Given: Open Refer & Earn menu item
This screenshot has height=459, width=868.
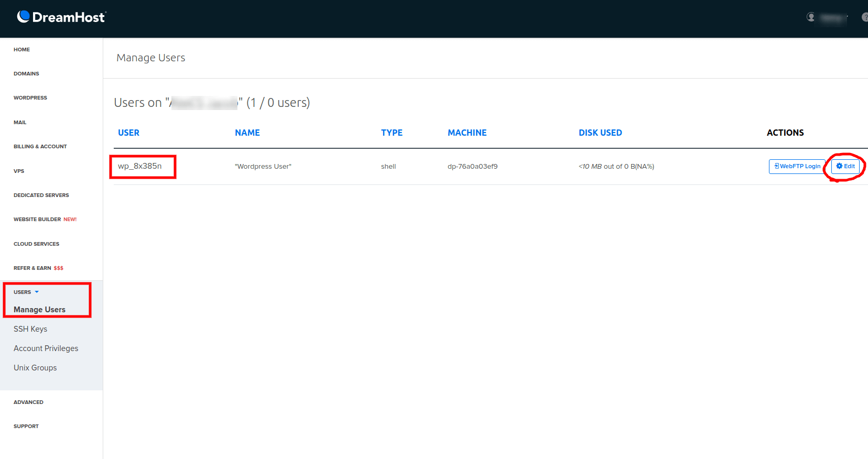Looking at the screenshot, I should point(38,268).
